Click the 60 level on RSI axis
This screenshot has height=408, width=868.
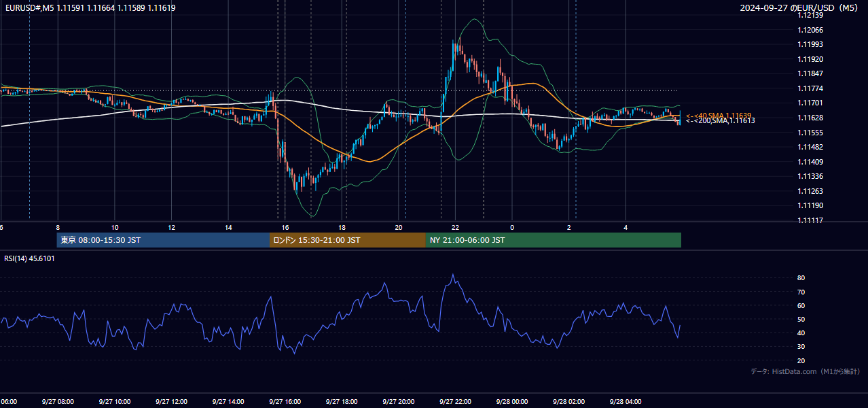pyautogui.click(x=801, y=305)
